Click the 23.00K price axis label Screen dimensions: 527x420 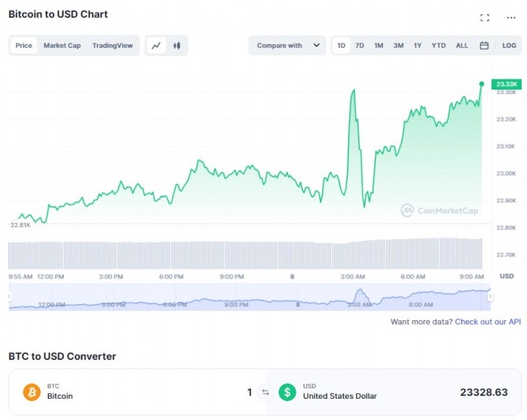click(507, 173)
